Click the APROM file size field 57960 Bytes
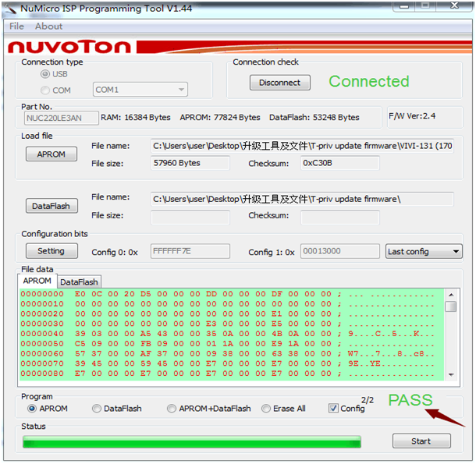 pos(190,163)
